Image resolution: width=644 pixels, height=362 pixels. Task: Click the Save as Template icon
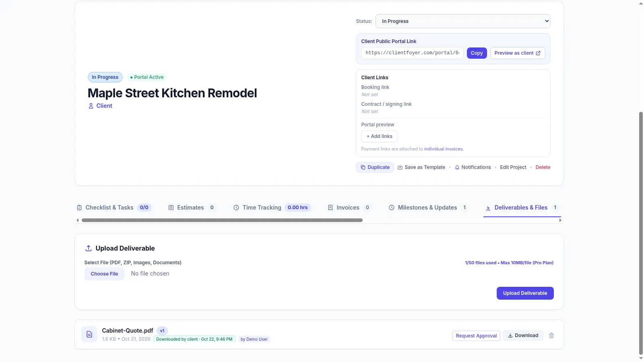[x=400, y=167]
